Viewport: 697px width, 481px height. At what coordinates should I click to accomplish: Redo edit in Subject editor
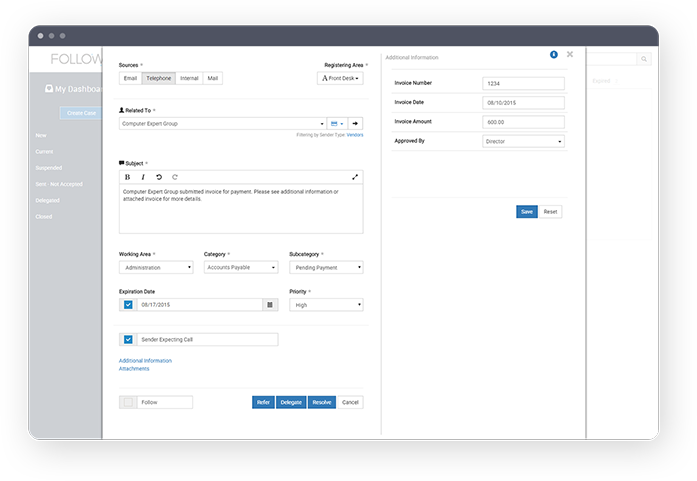175,177
